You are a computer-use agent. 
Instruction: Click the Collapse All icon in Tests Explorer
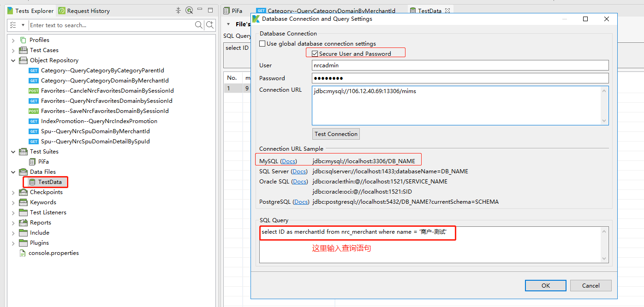click(179, 10)
